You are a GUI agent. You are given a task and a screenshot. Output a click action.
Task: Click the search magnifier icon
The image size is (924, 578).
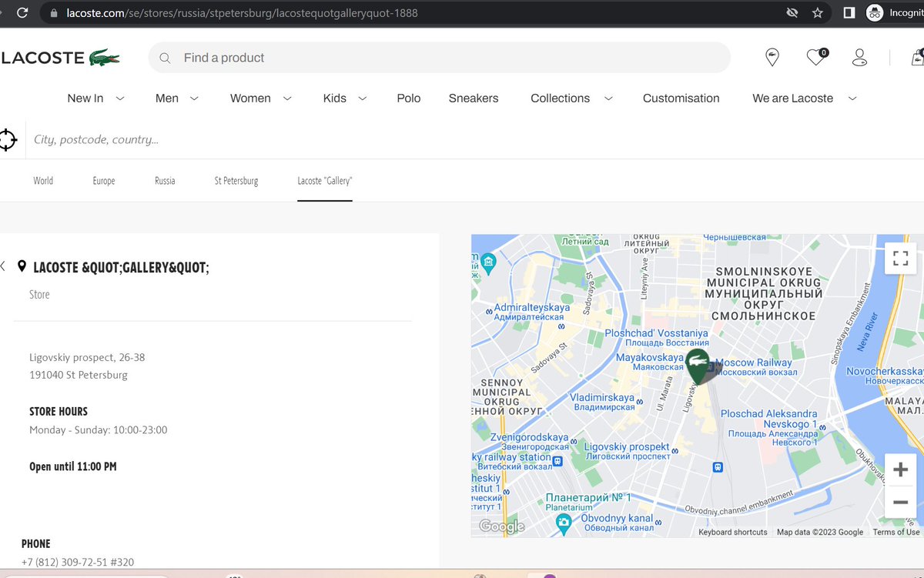(x=165, y=58)
